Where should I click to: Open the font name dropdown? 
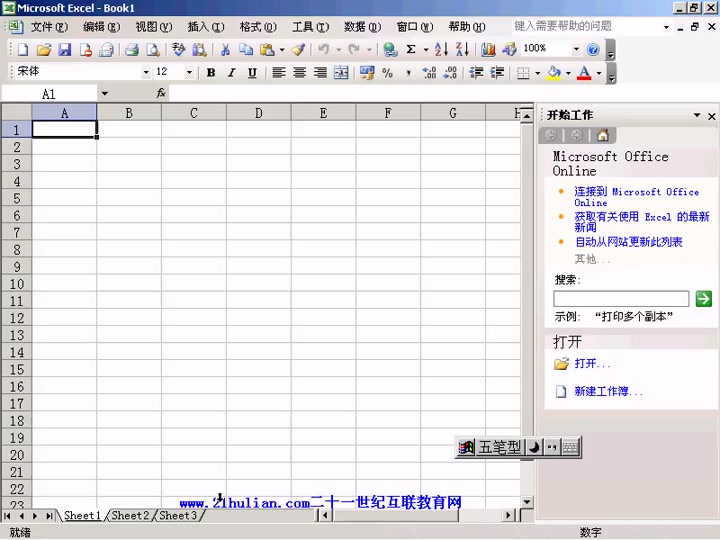146,72
